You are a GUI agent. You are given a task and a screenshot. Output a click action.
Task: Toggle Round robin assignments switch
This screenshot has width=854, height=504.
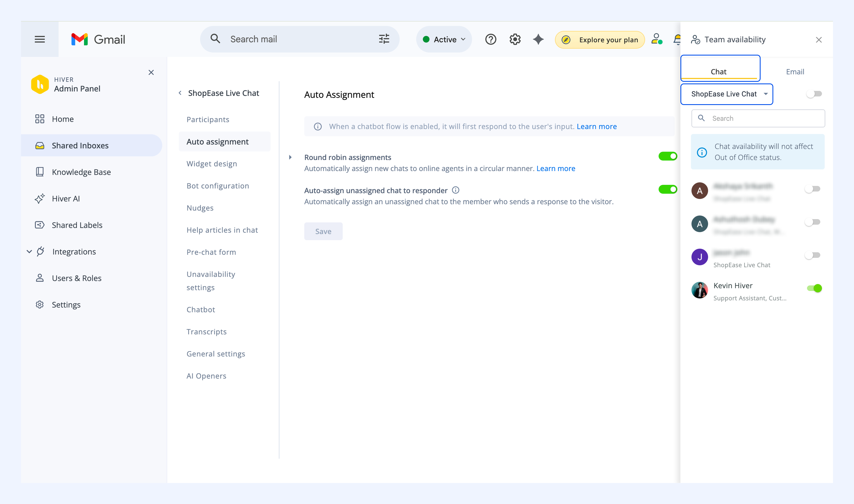click(x=667, y=156)
